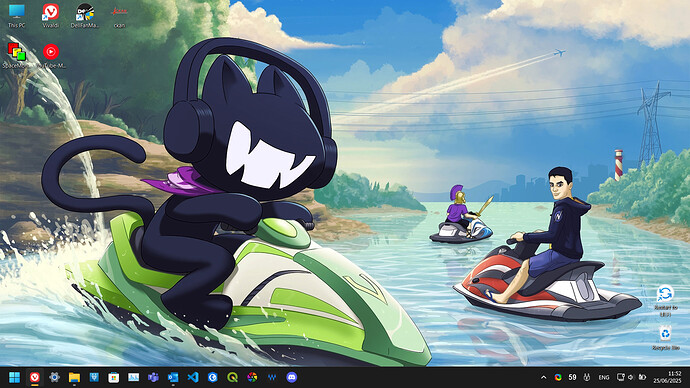Select the Recycle Bin desktop icon
The height and width of the screenshot is (388, 690).
(665, 338)
